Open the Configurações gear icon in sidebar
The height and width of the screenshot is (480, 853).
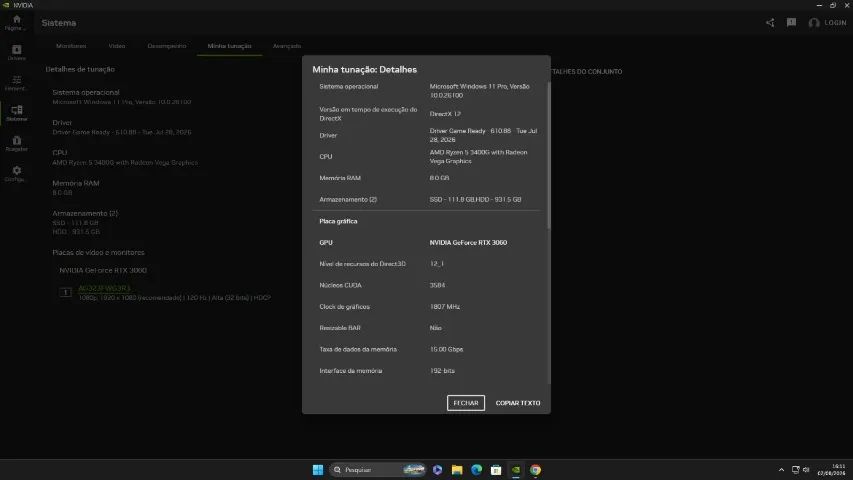click(16, 174)
